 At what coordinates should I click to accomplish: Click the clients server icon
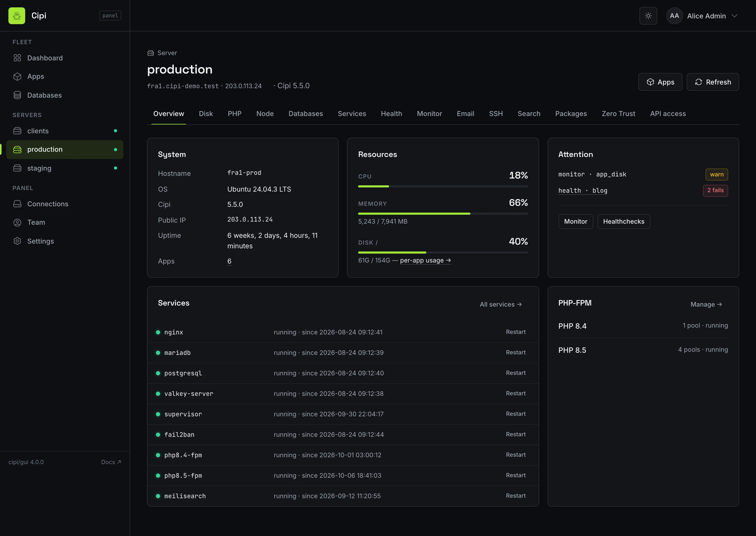(17, 131)
